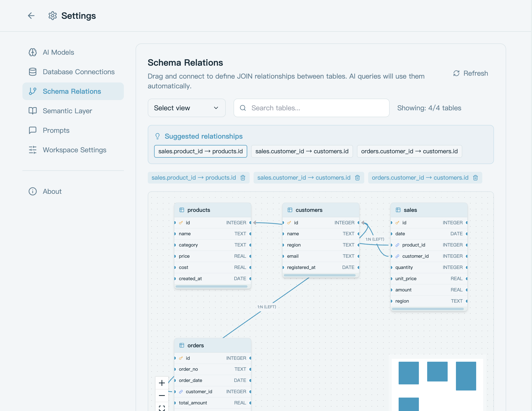Delete orders.customer_id → customers.id relation
Screen dimensions: 532x411
pos(475,178)
